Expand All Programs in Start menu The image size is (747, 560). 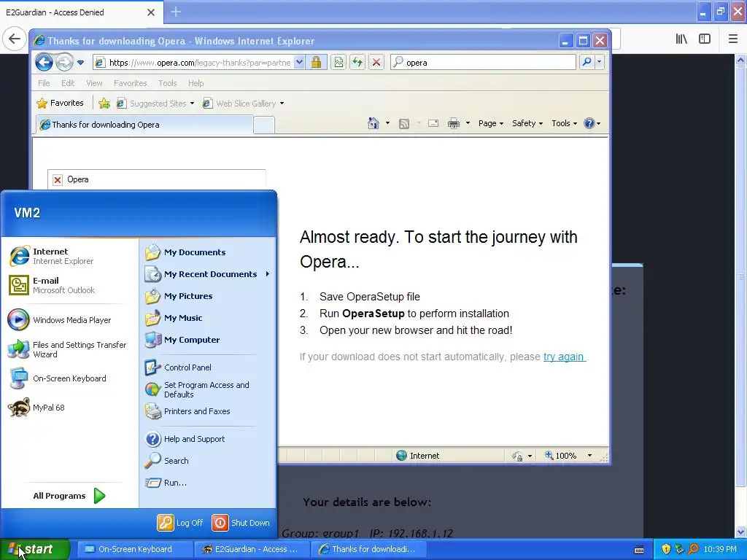69,496
